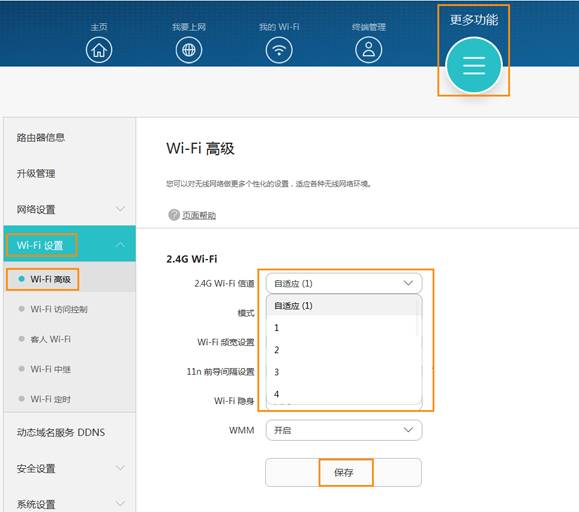
Task: Click the 保存 save button
Action: coord(343,473)
